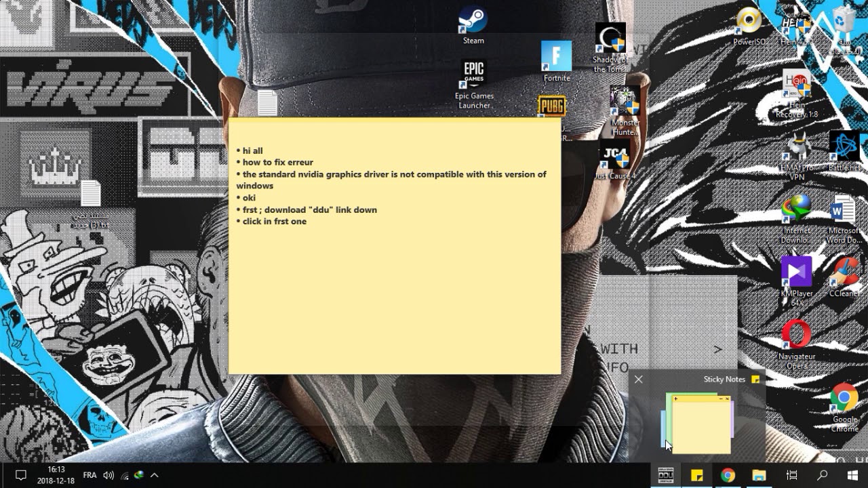The height and width of the screenshot is (488, 868).
Task: Switch to Chrome in the taskbar
Action: tap(728, 475)
